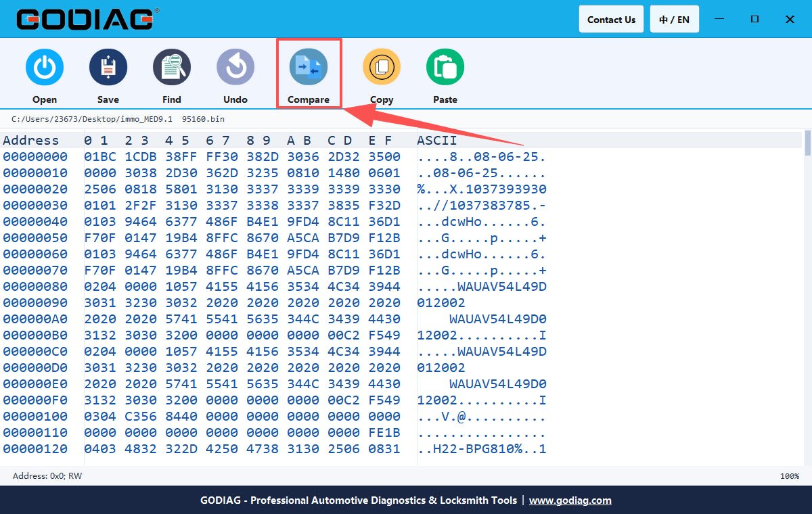The width and height of the screenshot is (812, 514).
Task: Select address row 00000120
Action: click(35, 449)
